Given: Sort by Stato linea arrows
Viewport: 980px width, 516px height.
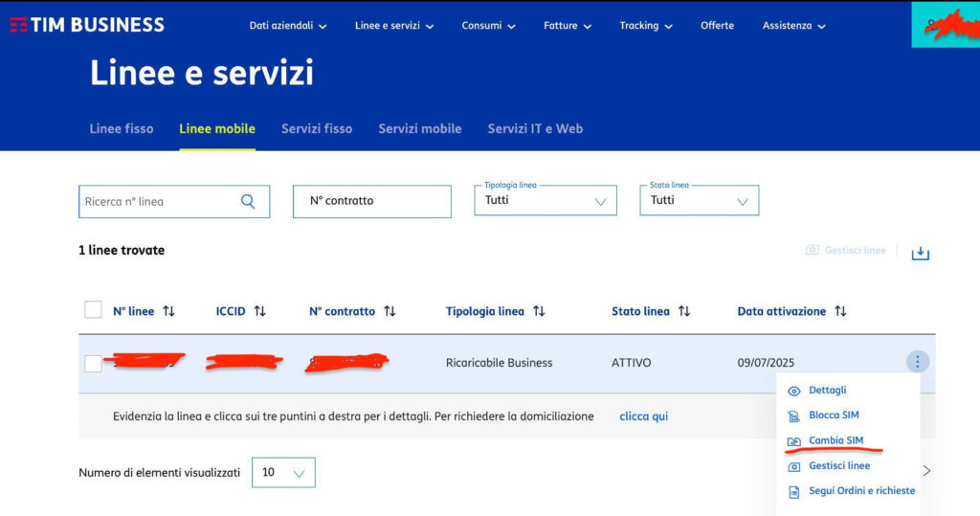Looking at the screenshot, I should (x=684, y=311).
